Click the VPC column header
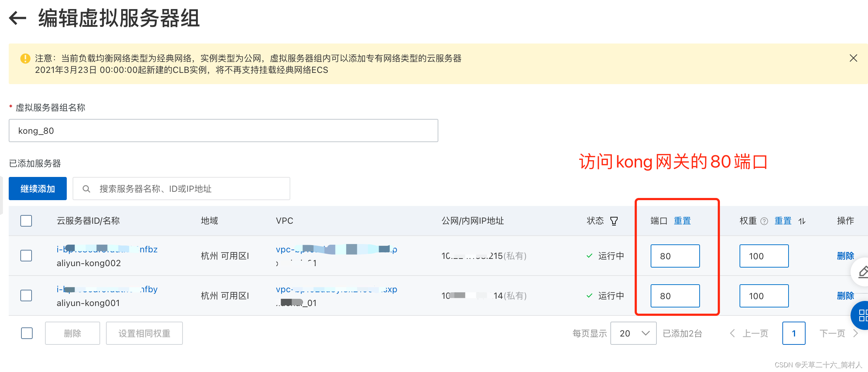Image resolution: width=868 pixels, height=372 pixels. coord(284,221)
